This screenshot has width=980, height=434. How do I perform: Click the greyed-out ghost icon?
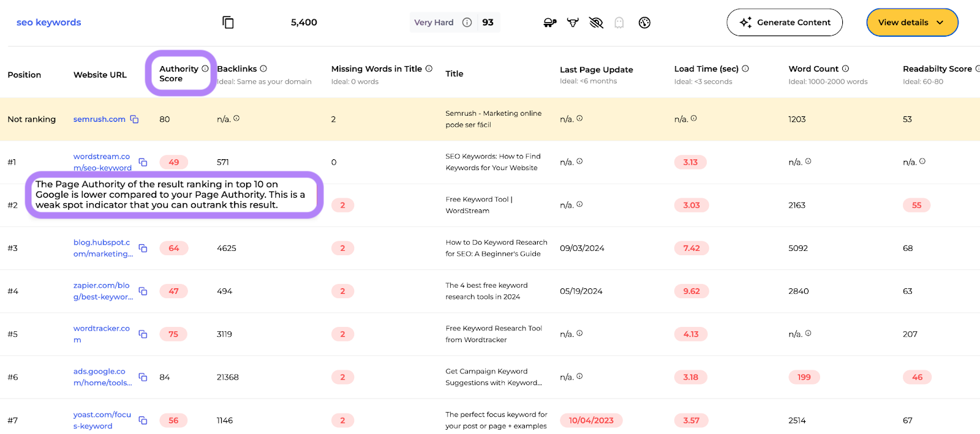point(619,23)
